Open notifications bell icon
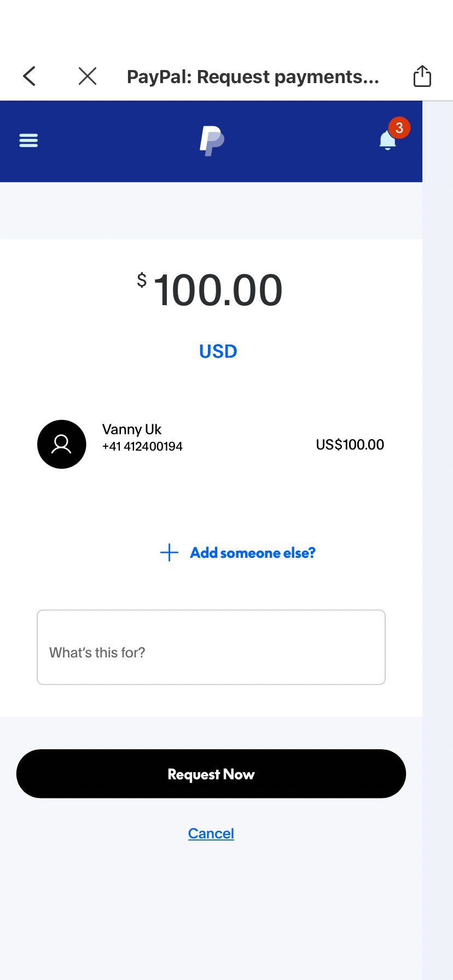The height and width of the screenshot is (980, 453). click(387, 141)
